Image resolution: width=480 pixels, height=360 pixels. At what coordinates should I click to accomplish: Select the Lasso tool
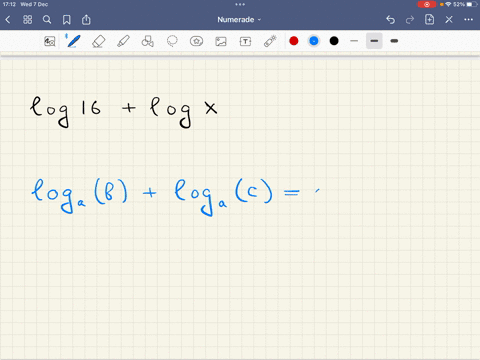pyautogui.click(x=172, y=41)
